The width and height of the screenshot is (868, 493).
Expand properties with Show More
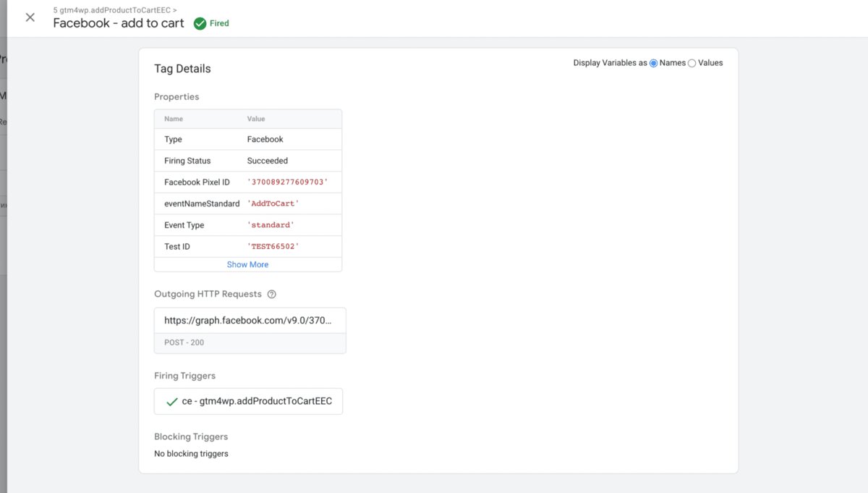click(x=247, y=264)
